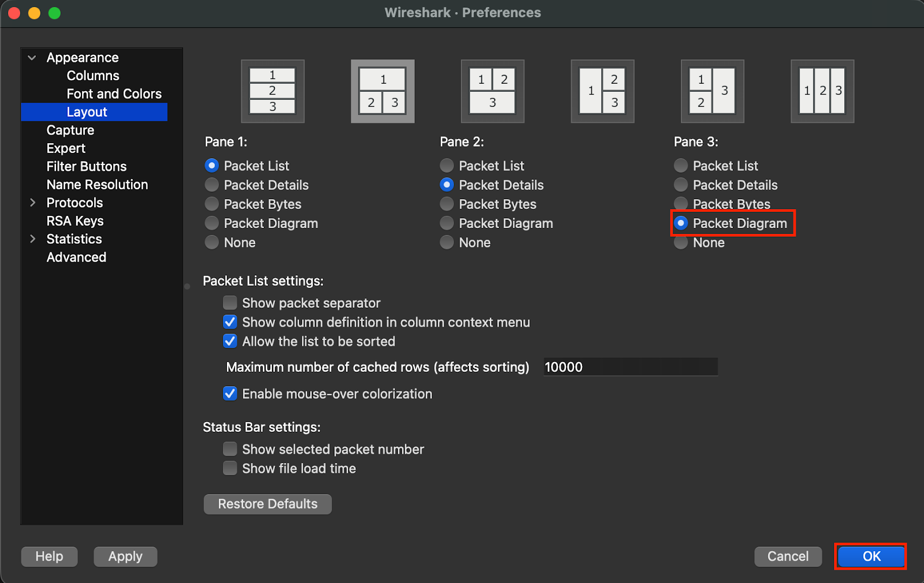Confirm preferences with OK
924x583 pixels.
click(871, 556)
